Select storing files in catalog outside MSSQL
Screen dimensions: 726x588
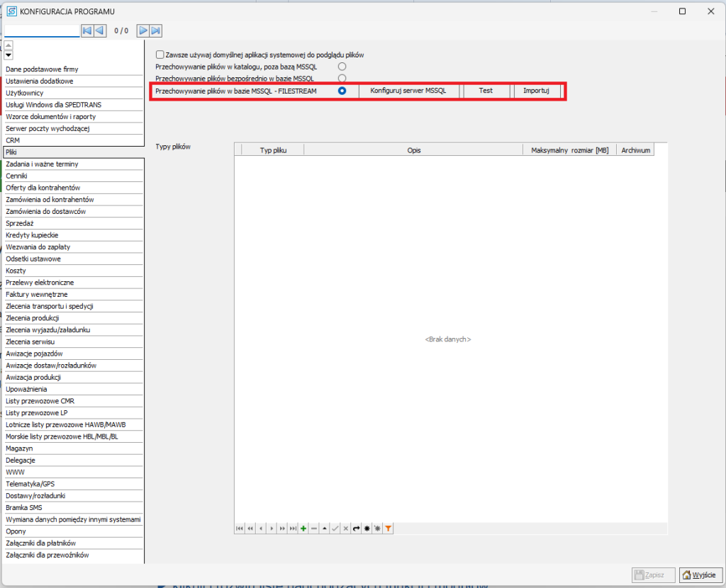tap(342, 67)
